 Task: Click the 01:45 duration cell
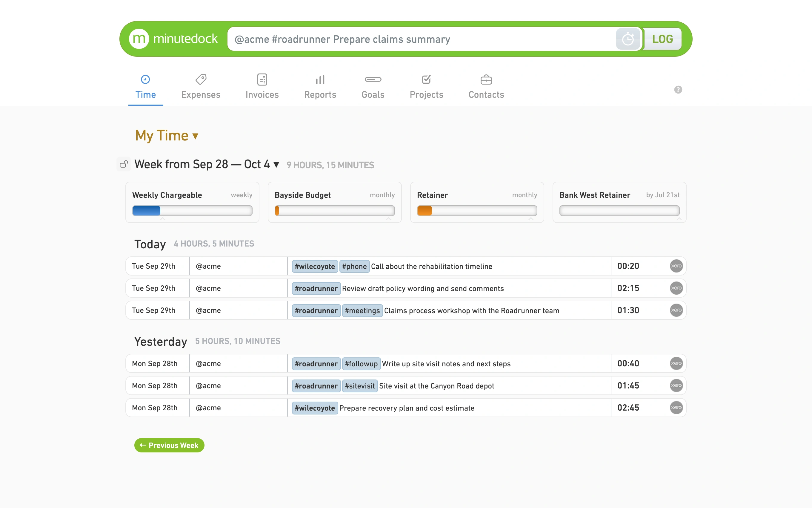click(x=628, y=386)
